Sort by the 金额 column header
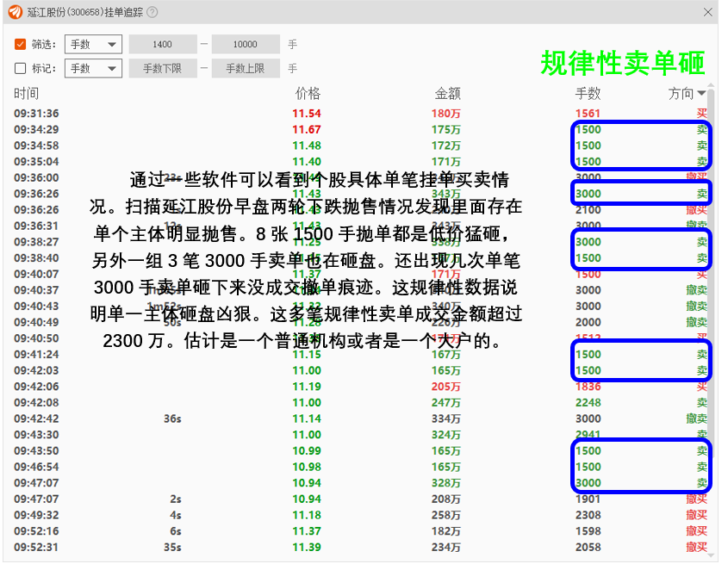The width and height of the screenshot is (728, 564). (x=447, y=94)
